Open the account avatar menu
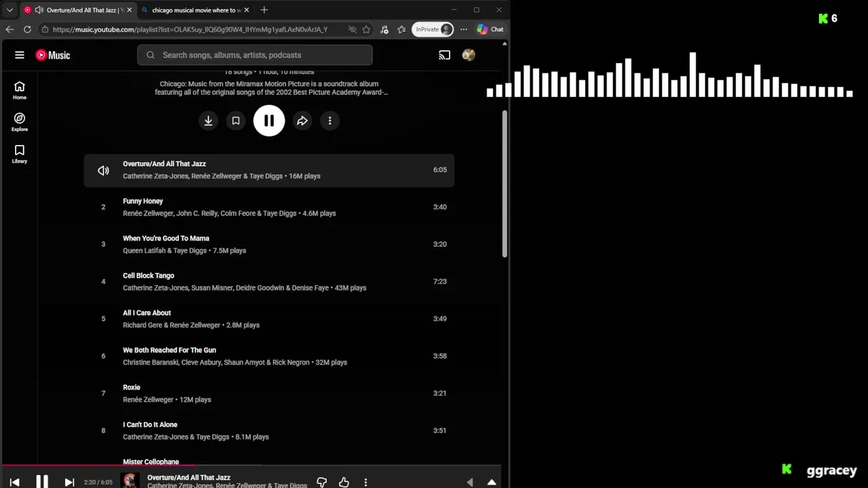The image size is (868, 488). [468, 55]
